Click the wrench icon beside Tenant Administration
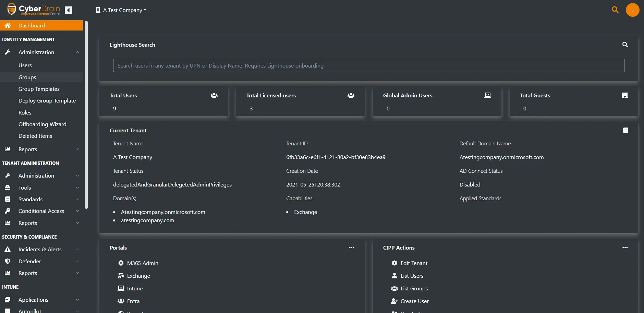The height and width of the screenshot is (313, 644). (8, 176)
